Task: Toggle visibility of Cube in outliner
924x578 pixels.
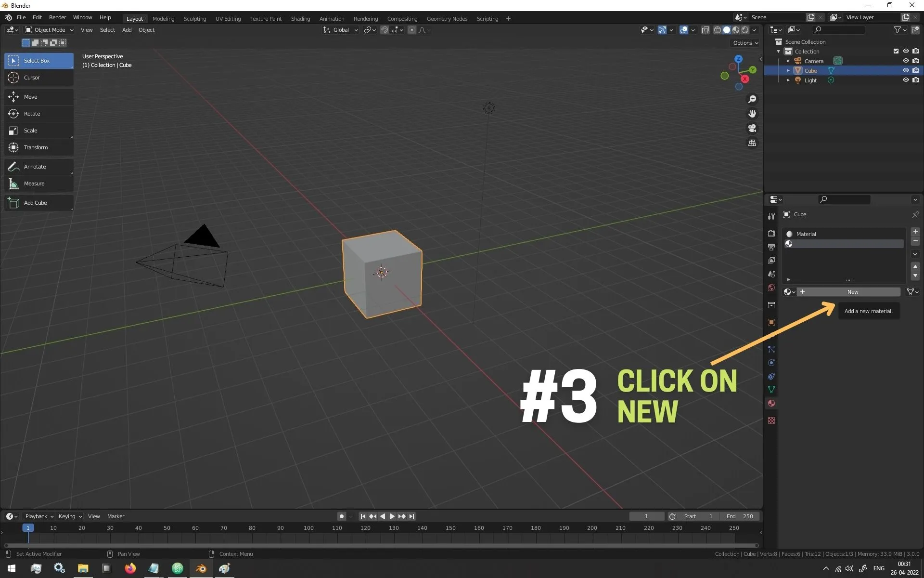Action: tap(906, 70)
